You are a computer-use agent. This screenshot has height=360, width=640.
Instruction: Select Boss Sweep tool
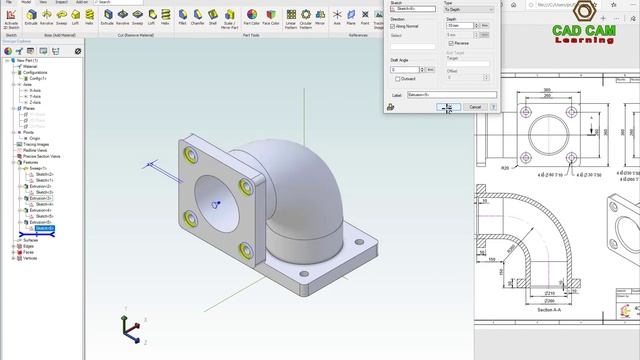(62, 18)
